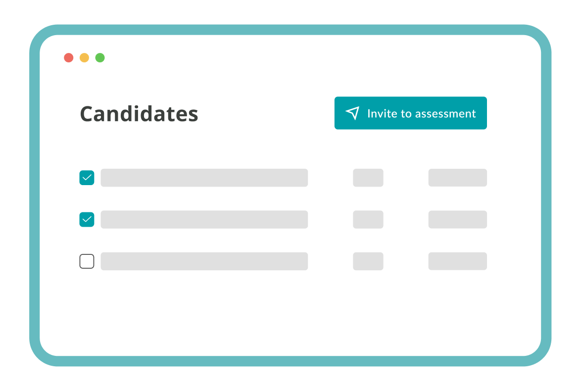
Task: Click the Invite to assessment button label
Action: coord(421,113)
